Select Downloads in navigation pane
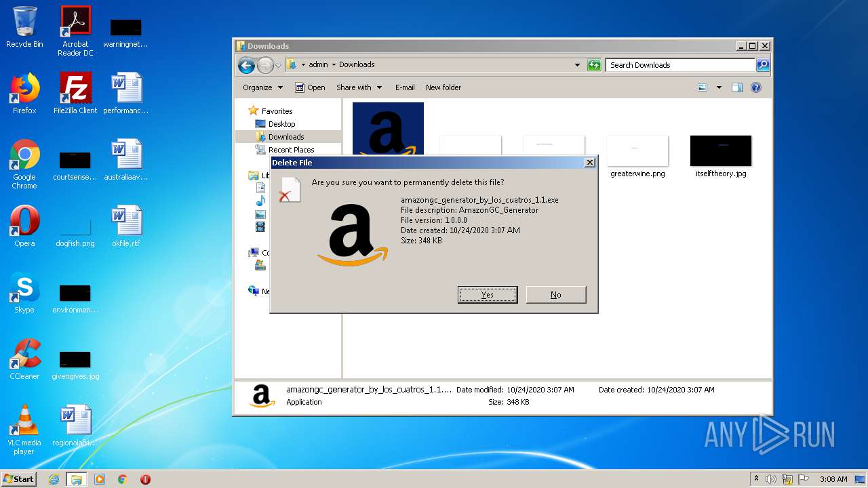 click(x=279, y=137)
